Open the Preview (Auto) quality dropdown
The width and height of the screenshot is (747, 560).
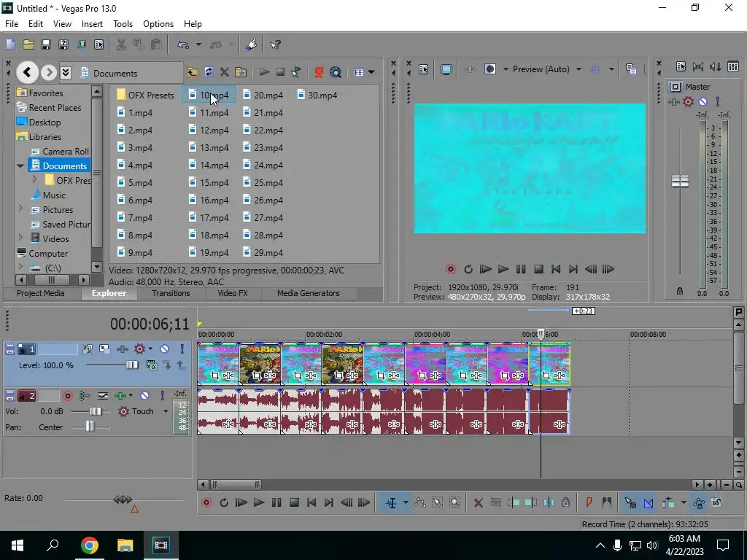(x=578, y=69)
